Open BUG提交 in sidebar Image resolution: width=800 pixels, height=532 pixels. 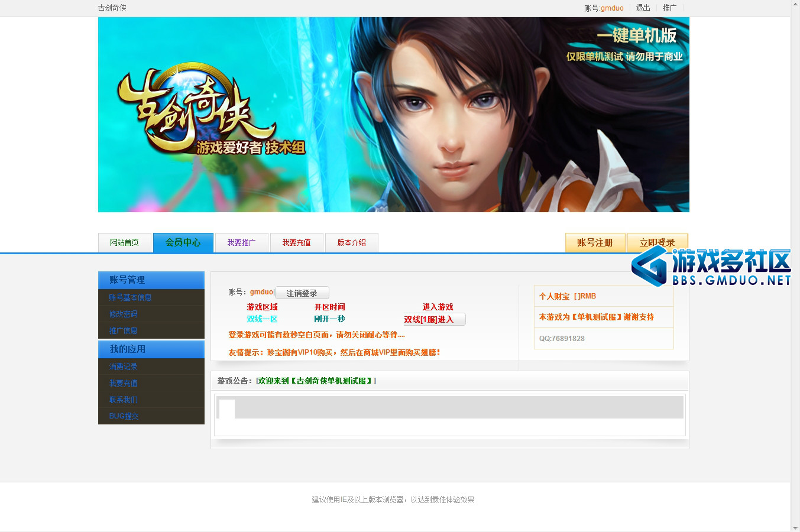click(x=124, y=416)
